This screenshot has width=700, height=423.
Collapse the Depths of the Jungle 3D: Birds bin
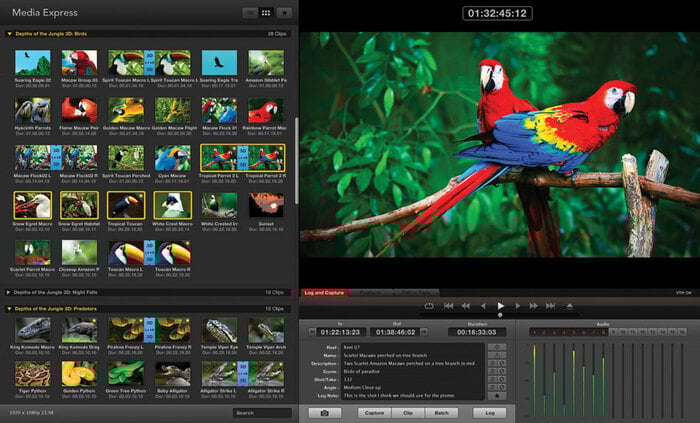pos(9,34)
